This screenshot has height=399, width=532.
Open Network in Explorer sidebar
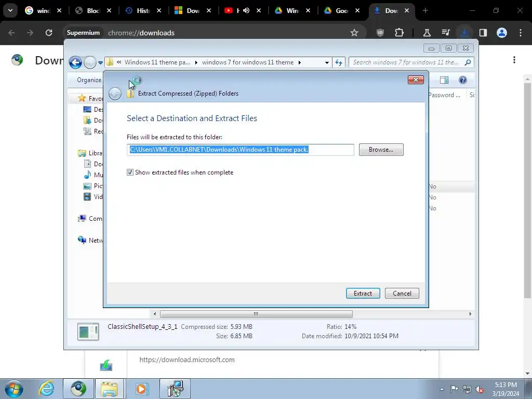pyautogui.click(x=90, y=240)
